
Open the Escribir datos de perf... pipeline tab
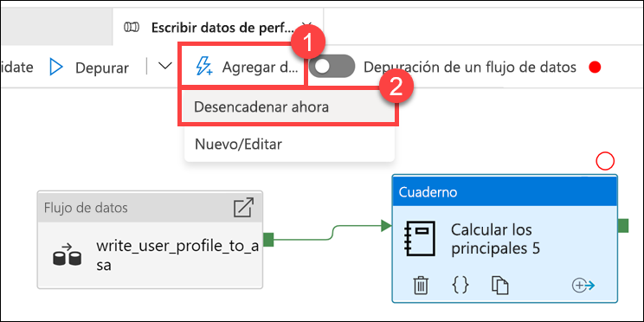point(217,27)
